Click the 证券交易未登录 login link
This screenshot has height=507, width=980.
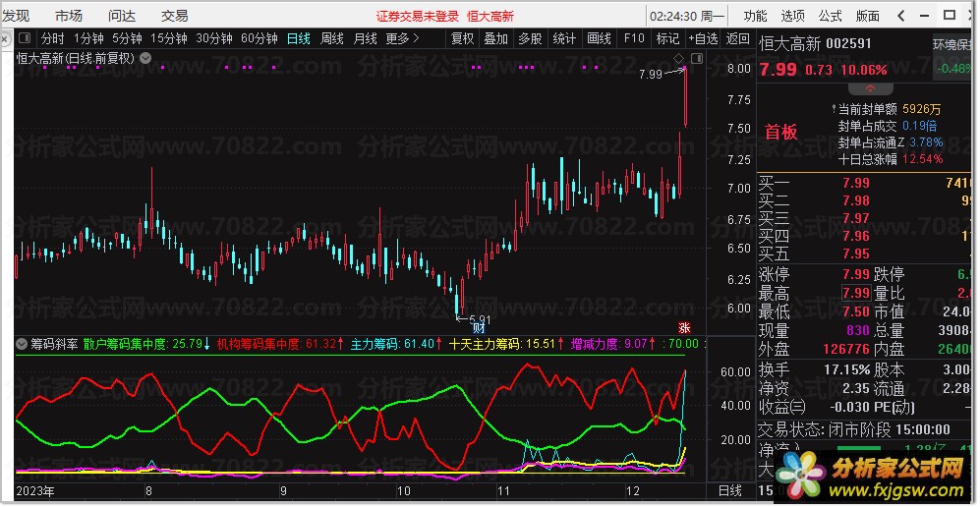point(418,17)
